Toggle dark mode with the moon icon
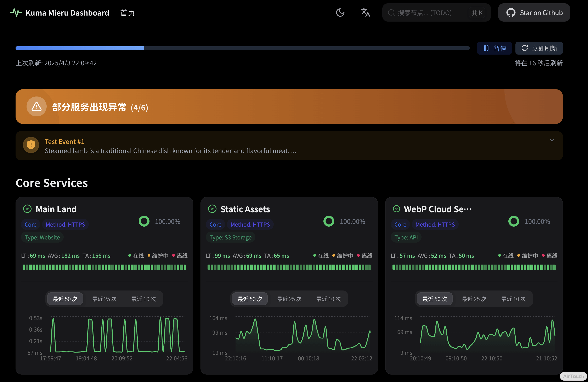Screen dimensions: 588x382 click(340, 13)
